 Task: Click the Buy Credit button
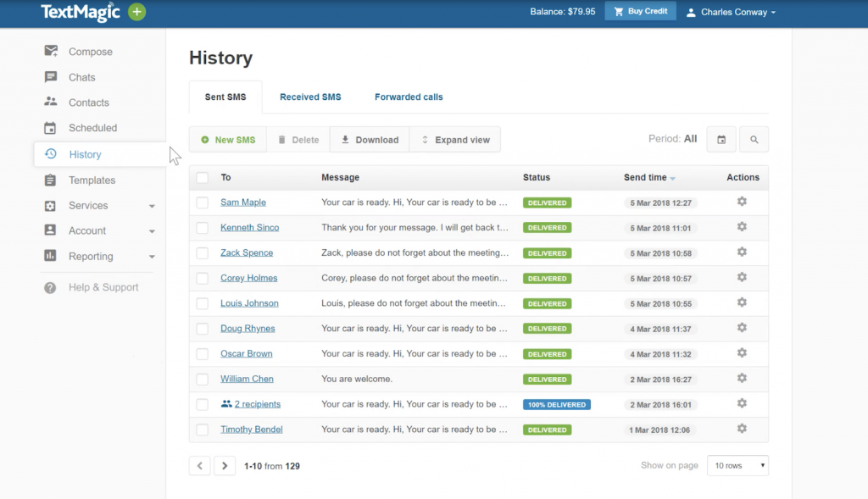point(640,12)
